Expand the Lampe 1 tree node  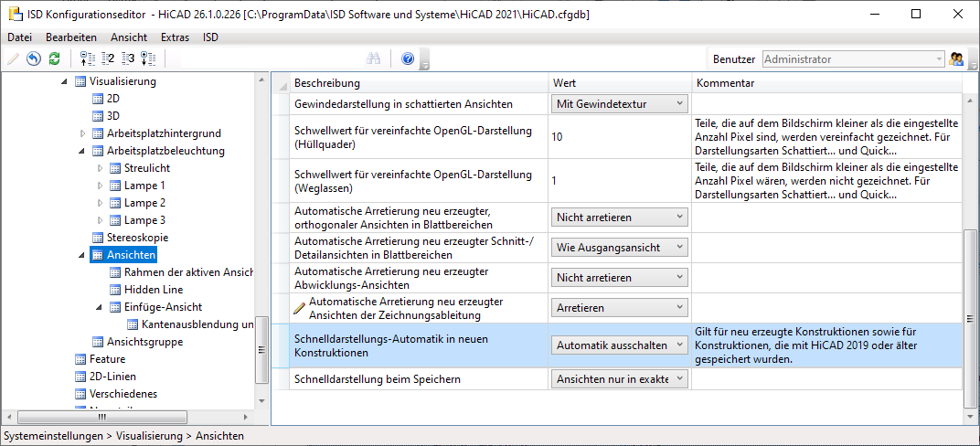(x=100, y=186)
